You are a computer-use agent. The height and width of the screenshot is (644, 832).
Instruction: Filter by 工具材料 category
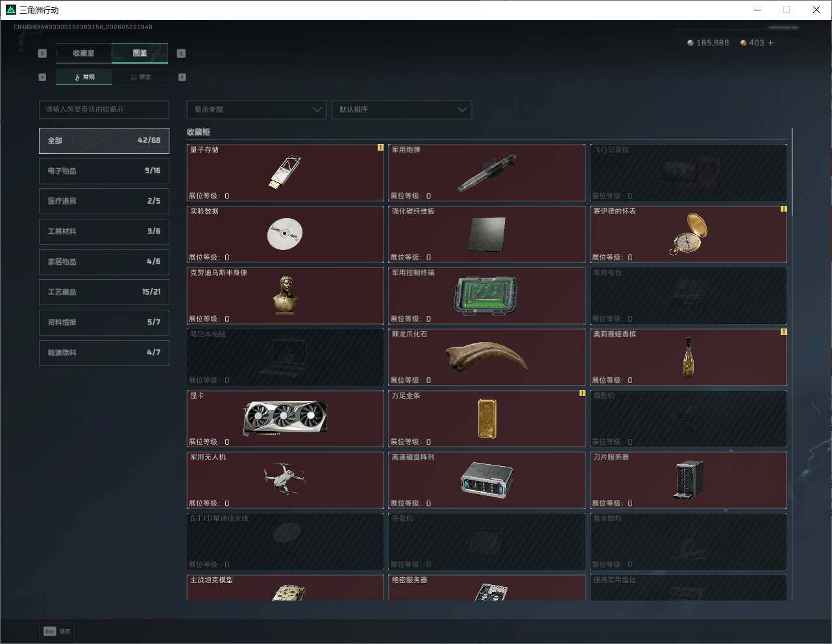(104, 231)
